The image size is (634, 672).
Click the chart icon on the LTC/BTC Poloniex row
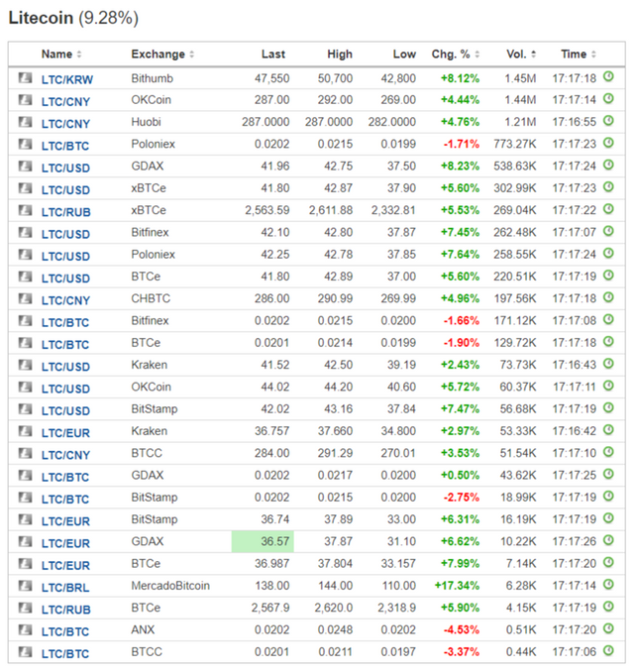click(26, 144)
